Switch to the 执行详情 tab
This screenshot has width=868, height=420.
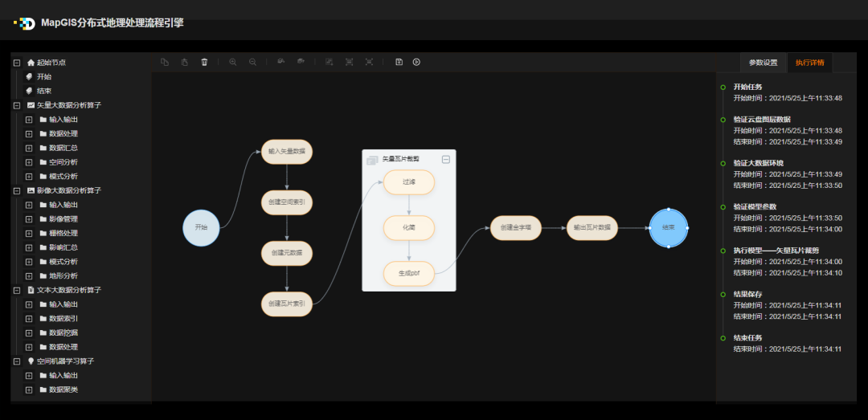(x=810, y=63)
